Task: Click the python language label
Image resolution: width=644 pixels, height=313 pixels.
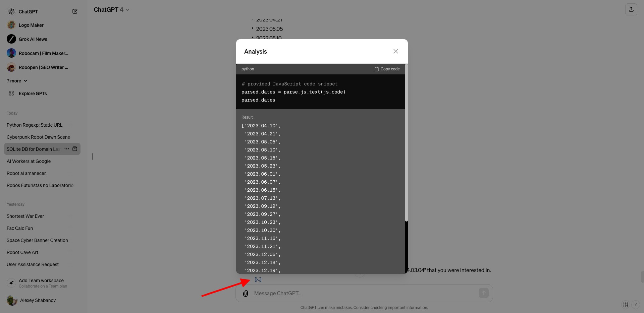Action: [248, 69]
